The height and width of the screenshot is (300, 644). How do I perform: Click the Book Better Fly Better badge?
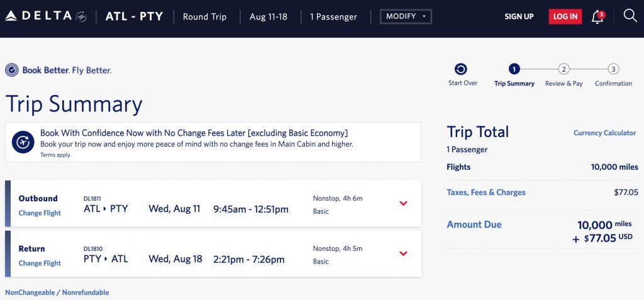[x=58, y=70]
